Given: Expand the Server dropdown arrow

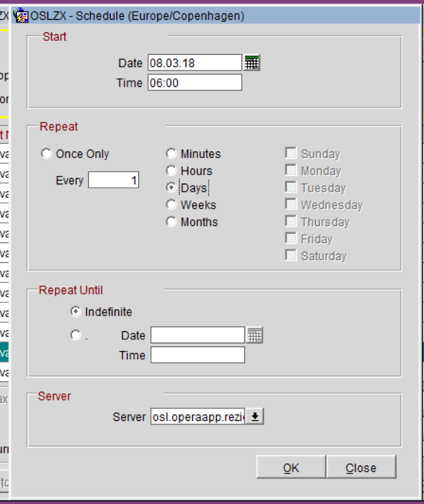Looking at the screenshot, I should 255,416.
